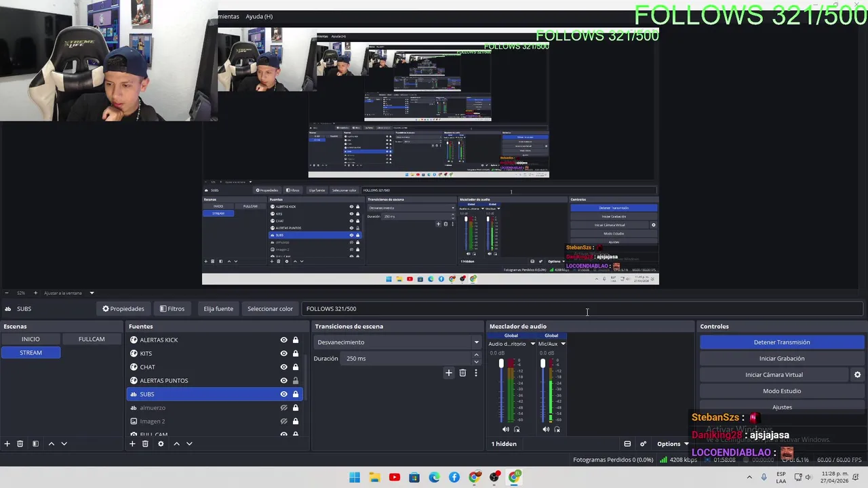Open Microsoft Store icon in the taskbar

point(414,477)
